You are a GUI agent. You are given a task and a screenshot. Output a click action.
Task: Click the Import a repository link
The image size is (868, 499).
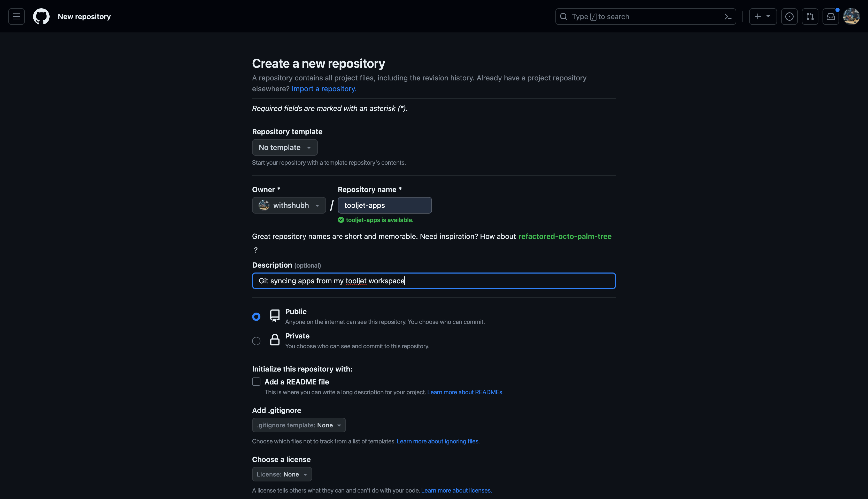[324, 89]
